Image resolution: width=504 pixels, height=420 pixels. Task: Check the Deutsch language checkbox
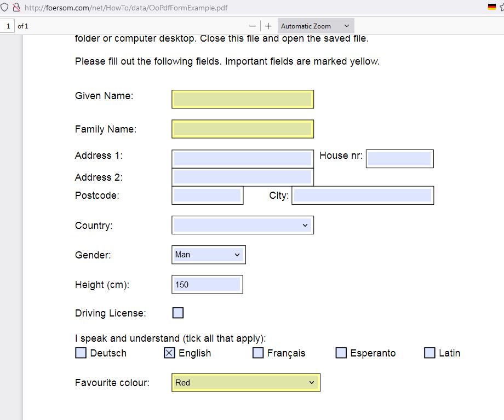[x=81, y=353]
